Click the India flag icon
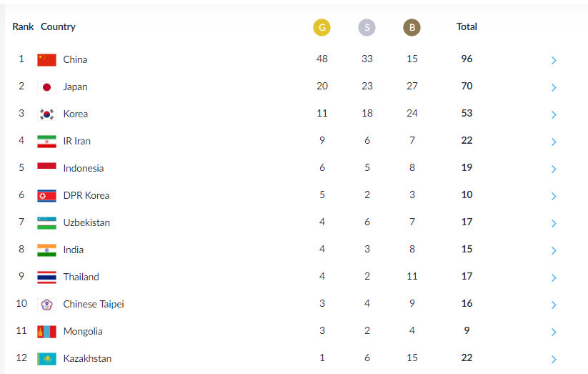 coord(46,250)
